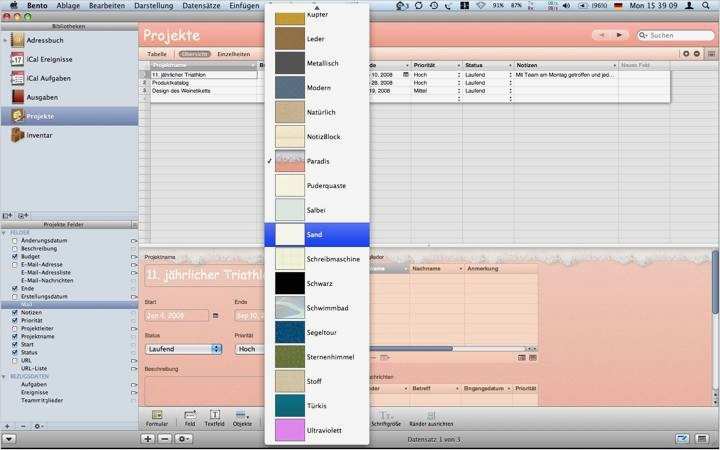The width and height of the screenshot is (720, 450).
Task: Add a field with sidebar plus icon
Action: click(x=7, y=427)
